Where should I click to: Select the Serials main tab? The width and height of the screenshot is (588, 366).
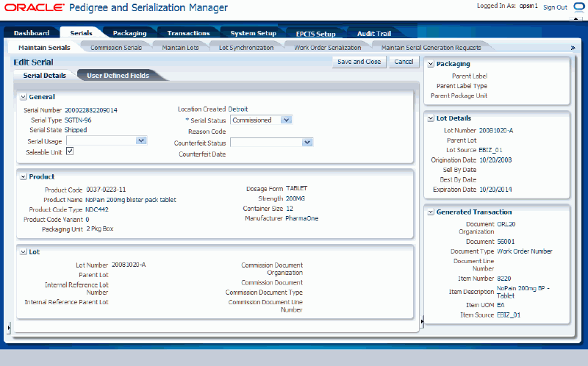point(81,33)
